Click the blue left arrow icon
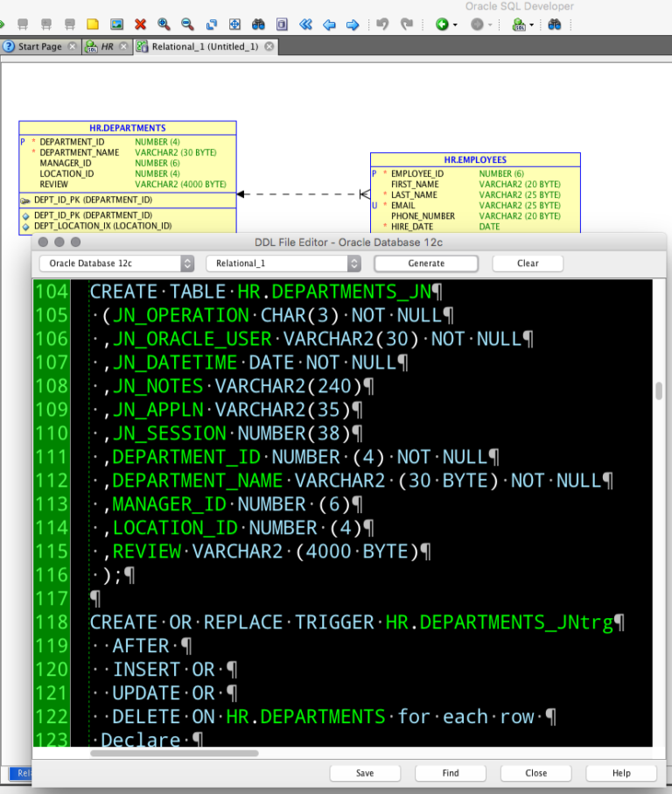This screenshot has height=794, width=672. [329, 24]
